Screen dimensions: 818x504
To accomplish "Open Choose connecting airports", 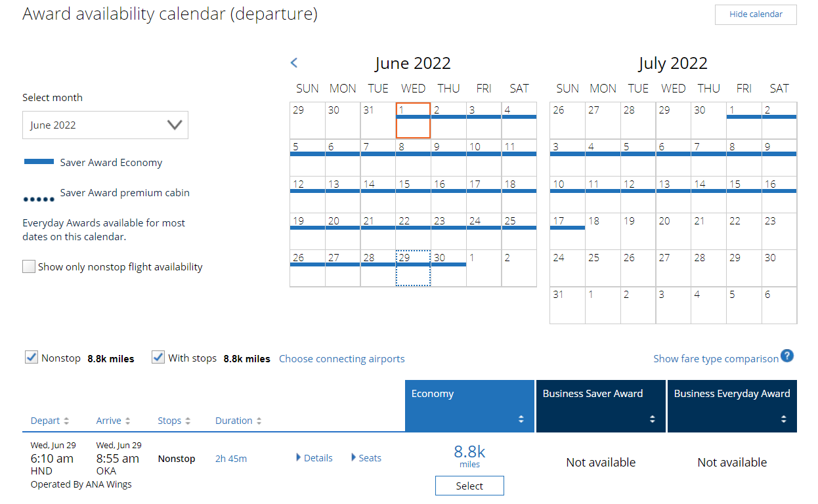I will (x=341, y=358).
